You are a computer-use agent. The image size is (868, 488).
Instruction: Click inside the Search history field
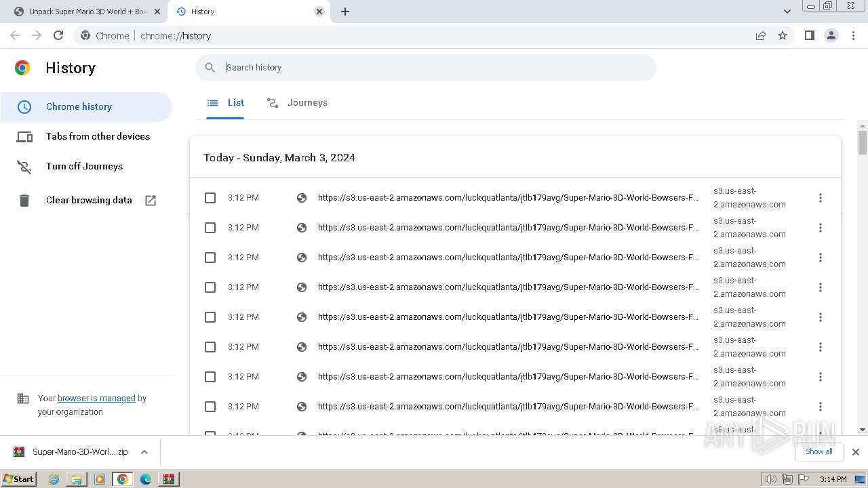[426, 67]
